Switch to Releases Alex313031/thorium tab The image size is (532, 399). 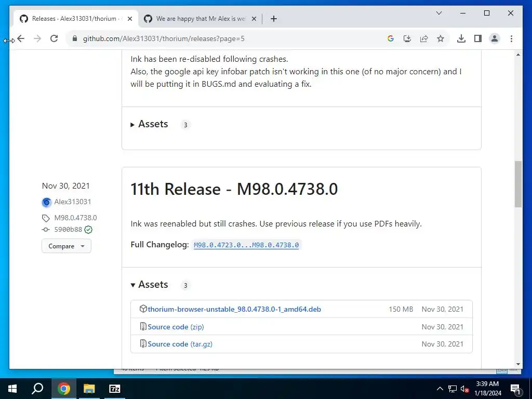(x=75, y=19)
